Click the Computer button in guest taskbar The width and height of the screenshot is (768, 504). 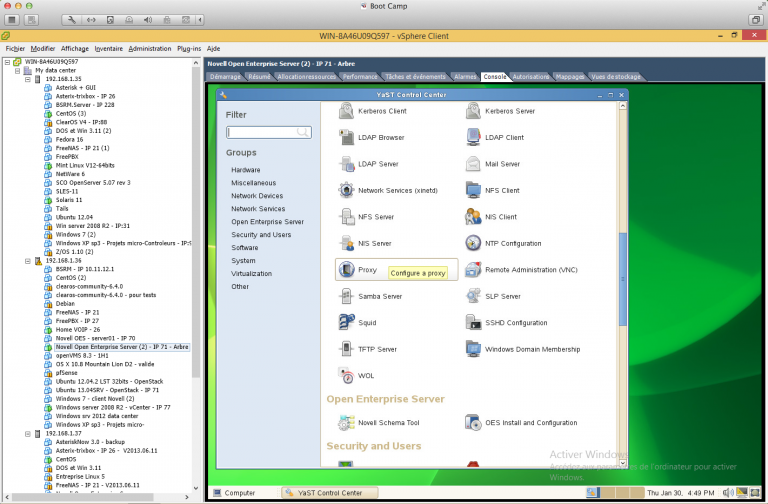point(235,493)
